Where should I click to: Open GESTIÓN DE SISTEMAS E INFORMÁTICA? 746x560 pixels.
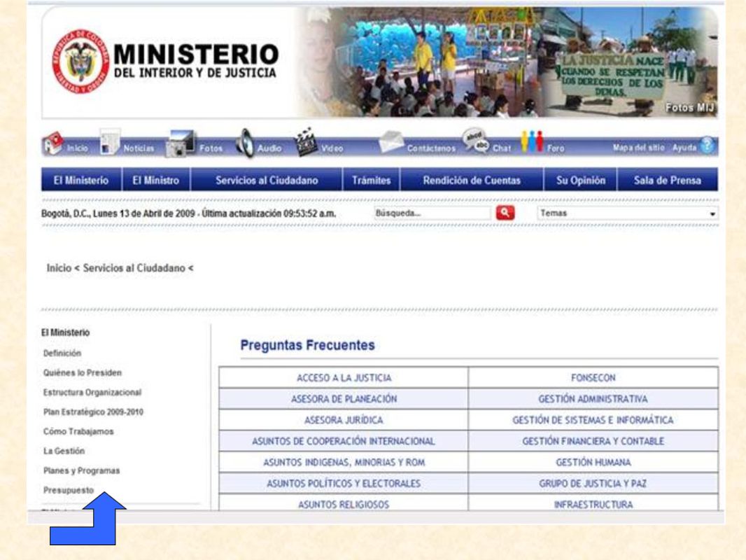(x=593, y=420)
